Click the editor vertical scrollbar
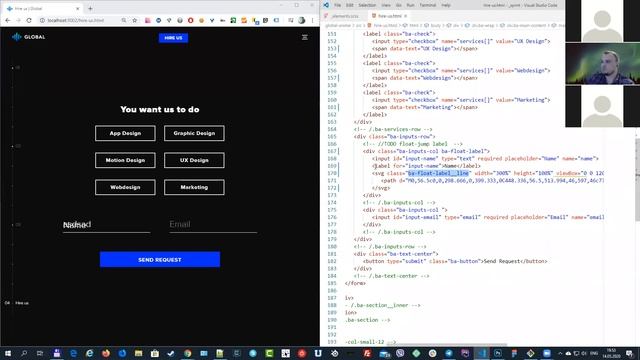The height and width of the screenshot is (360, 640). point(637,180)
